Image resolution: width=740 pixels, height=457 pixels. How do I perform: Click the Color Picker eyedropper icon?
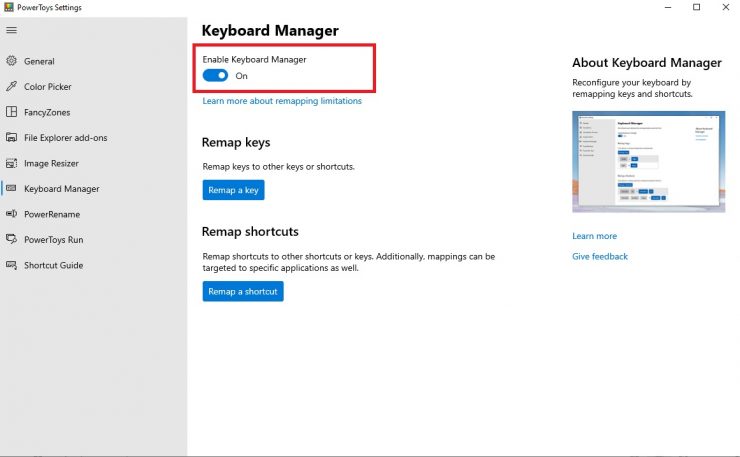click(x=11, y=86)
